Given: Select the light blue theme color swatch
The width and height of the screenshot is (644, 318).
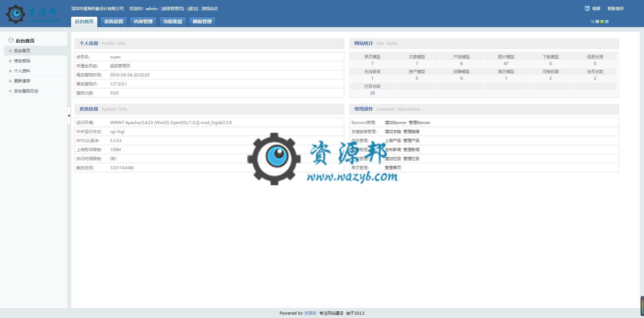Looking at the screenshot, I should tap(607, 22).
